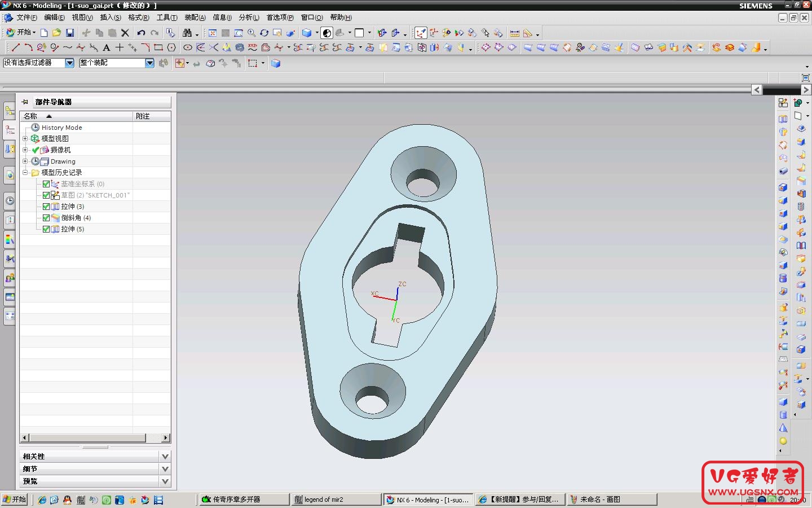This screenshot has width=812, height=508.
Task: Click the Measure distance ruler icon
Action: click(x=514, y=33)
